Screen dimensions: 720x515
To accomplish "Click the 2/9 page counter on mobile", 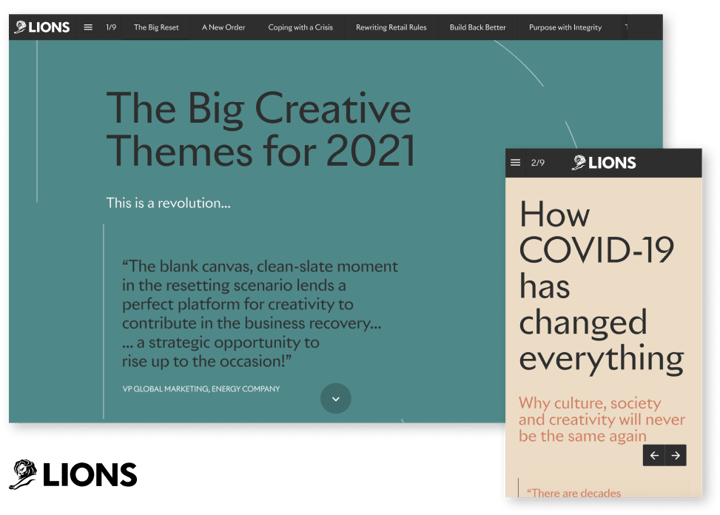I will coord(538,163).
